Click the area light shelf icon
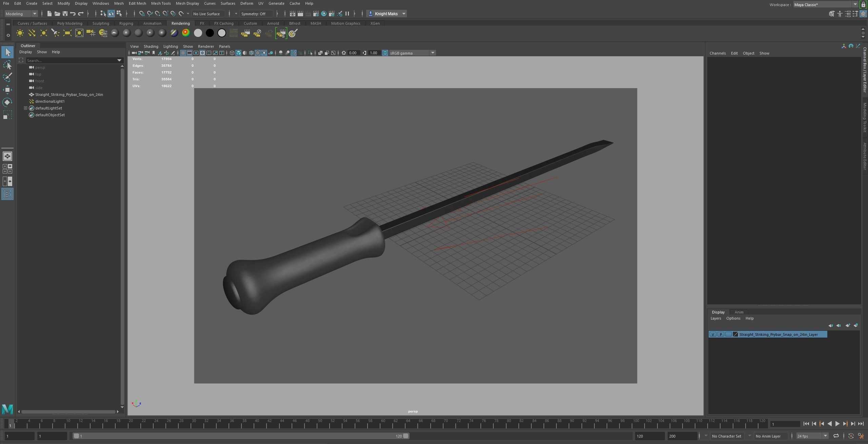Image resolution: width=868 pixels, height=444 pixels. pyautogui.click(x=67, y=33)
